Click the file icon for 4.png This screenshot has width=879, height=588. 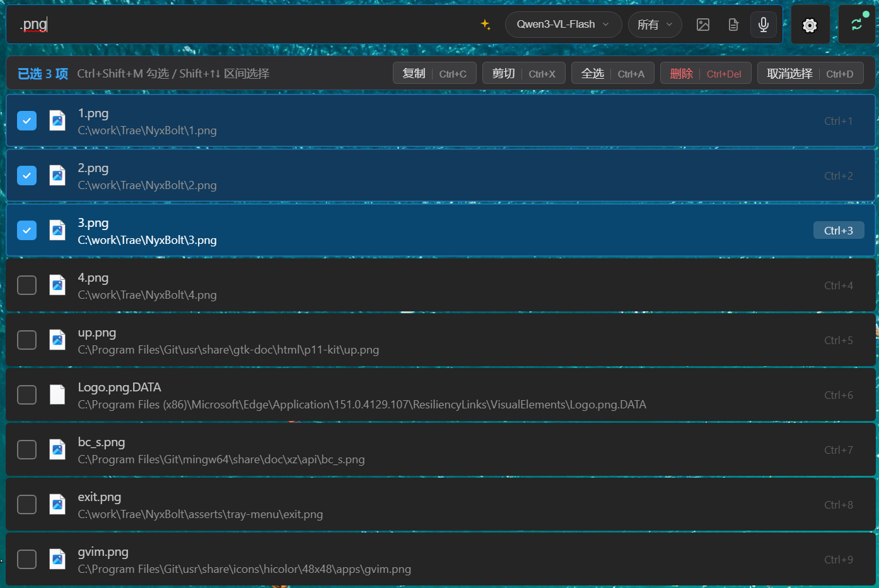point(57,285)
